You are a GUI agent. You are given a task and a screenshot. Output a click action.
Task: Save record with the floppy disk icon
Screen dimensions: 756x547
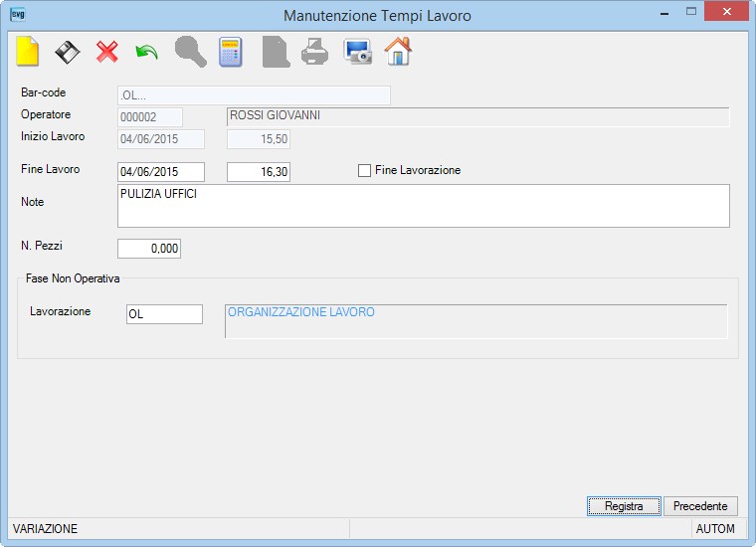[67, 52]
